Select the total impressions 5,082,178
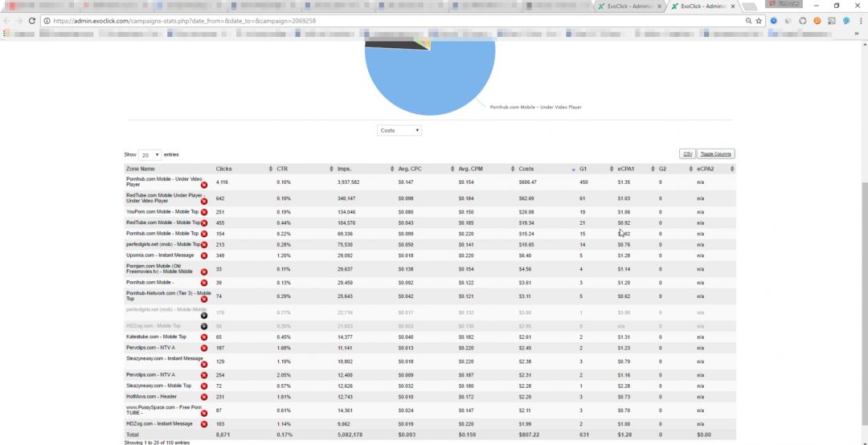Image resolution: width=868 pixels, height=445 pixels. pos(350,435)
